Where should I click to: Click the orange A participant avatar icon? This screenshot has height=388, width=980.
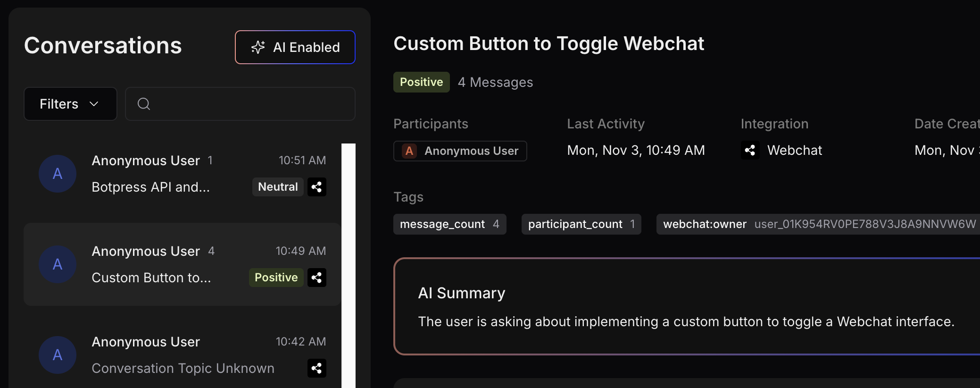(409, 151)
